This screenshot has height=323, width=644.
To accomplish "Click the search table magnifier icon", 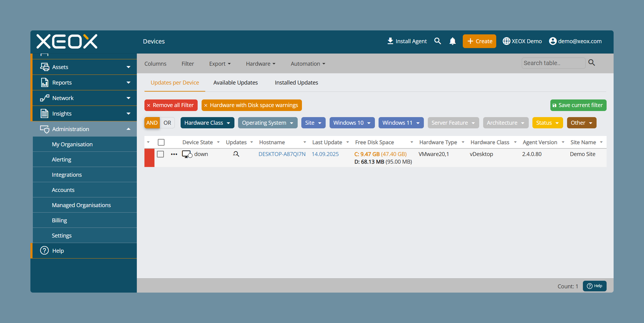I will pyautogui.click(x=592, y=63).
